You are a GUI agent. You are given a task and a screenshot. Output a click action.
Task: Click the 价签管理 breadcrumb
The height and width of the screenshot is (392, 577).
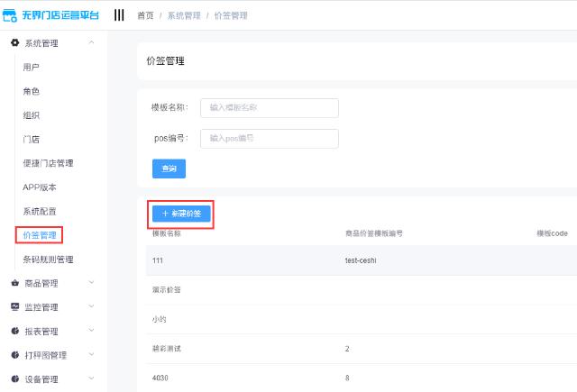[x=231, y=15]
